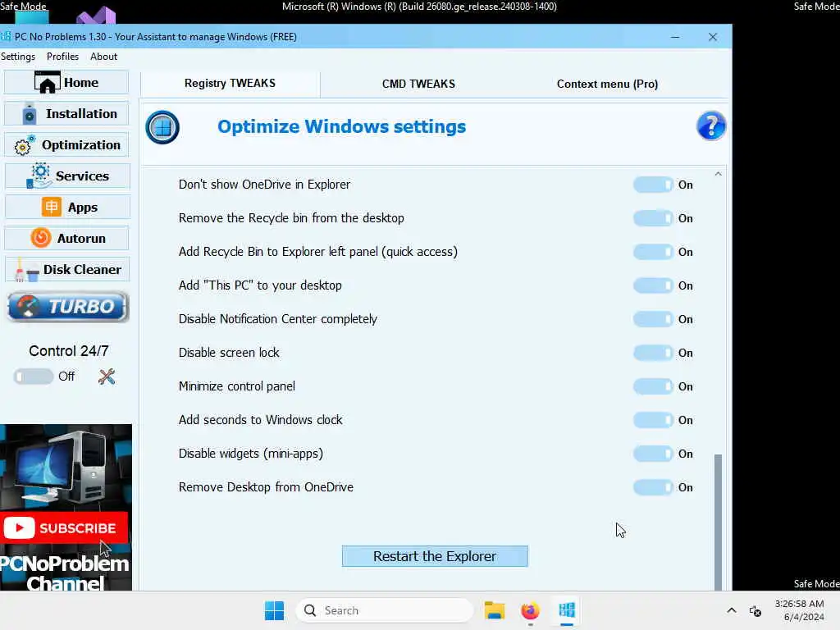Switch to Context menu (Pro) tab
The image size is (840, 630).
coord(608,84)
